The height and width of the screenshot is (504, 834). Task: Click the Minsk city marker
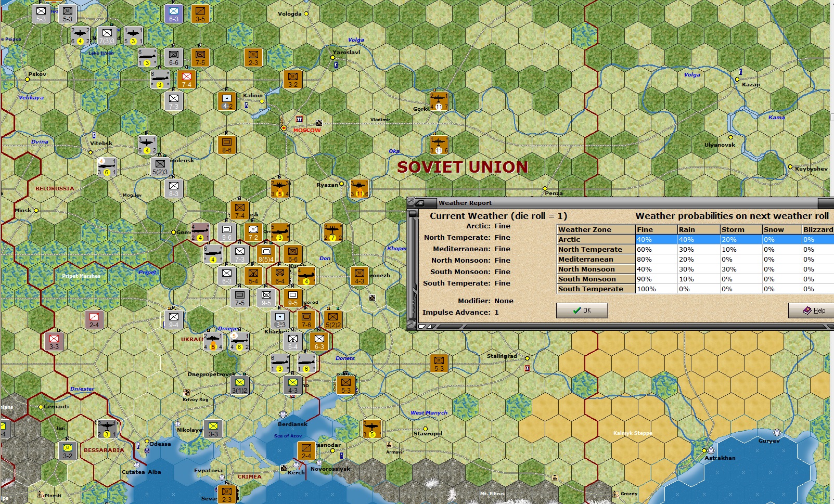[36, 211]
